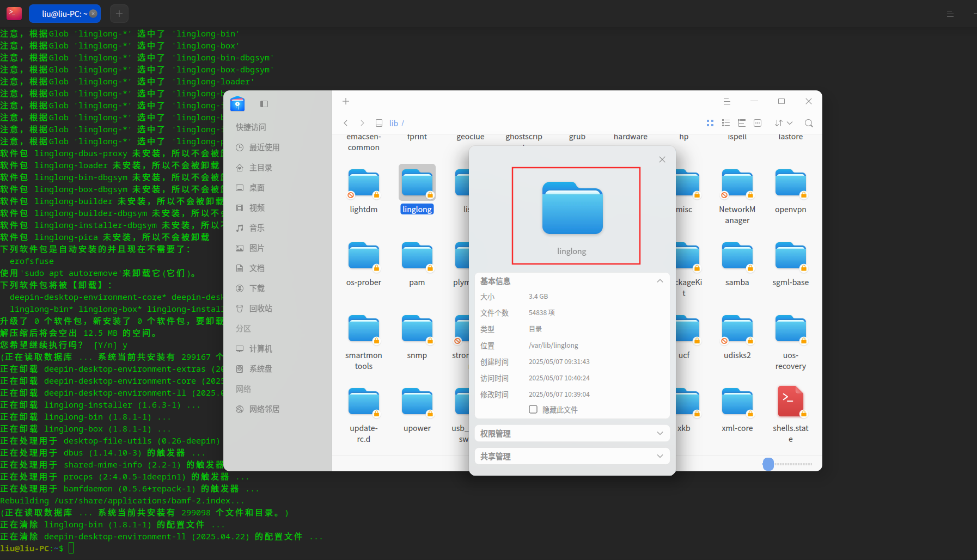Open a new file manager tab
The image size is (977, 560).
pyautogui.click(x=346, y=101)
